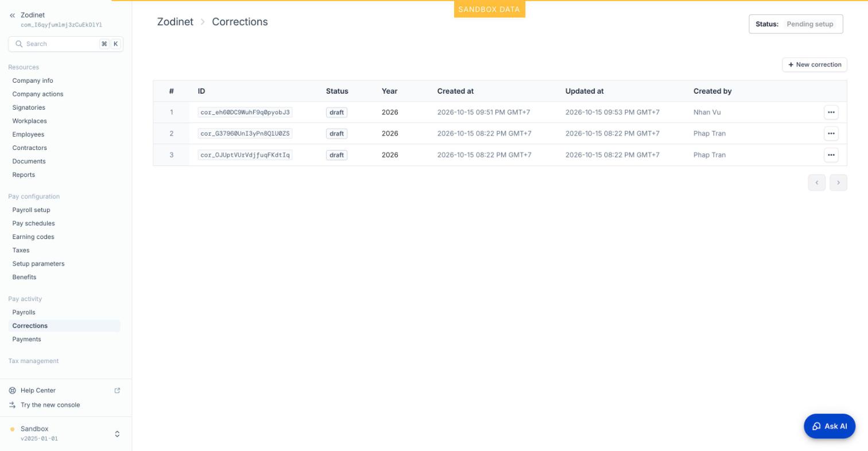Screen dimensions: 868x451
Task: Open Signatories section
Action: click(29, 108)
